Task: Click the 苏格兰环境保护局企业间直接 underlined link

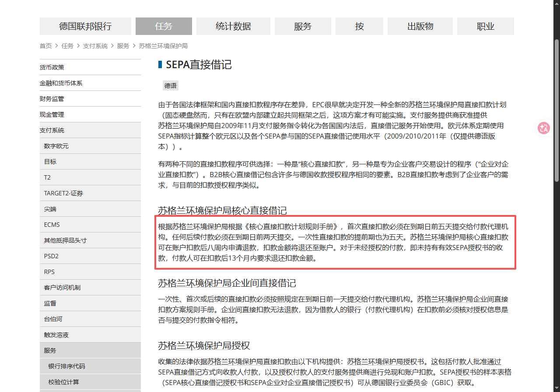Action: tap(462, 299)
